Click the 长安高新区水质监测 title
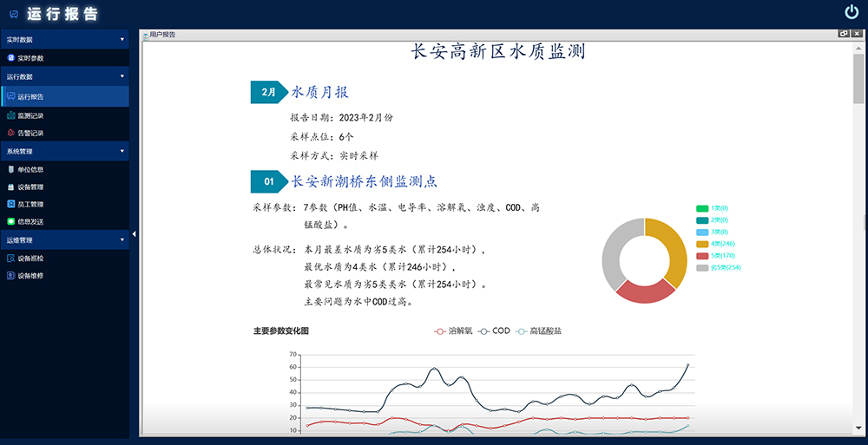This screenshot has height=445, width=868. pos(498,51)
